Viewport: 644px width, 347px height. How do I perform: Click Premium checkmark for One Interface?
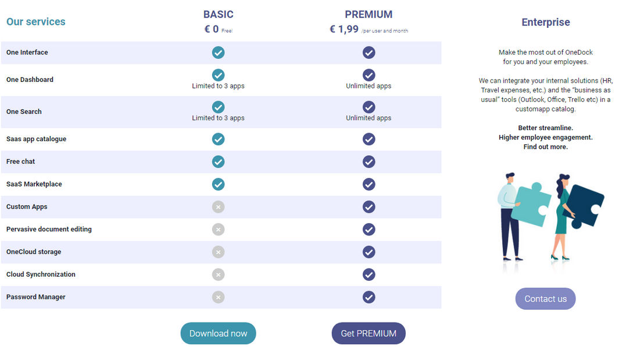pyautogui.click(x=369, y=52)
